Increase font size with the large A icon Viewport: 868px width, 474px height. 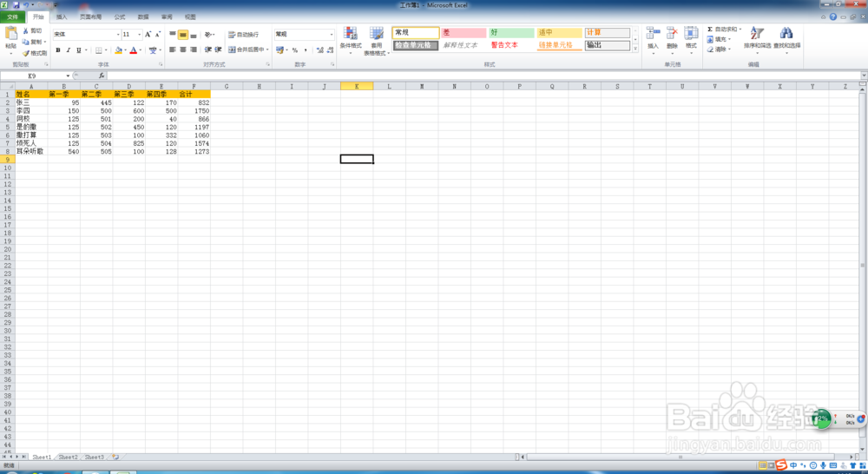coord(148,35)
